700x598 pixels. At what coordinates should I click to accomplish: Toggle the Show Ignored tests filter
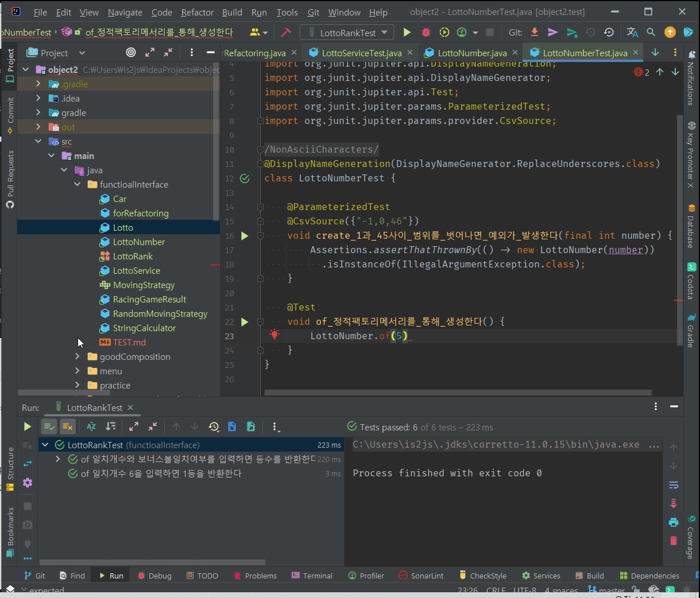point(67,426)
